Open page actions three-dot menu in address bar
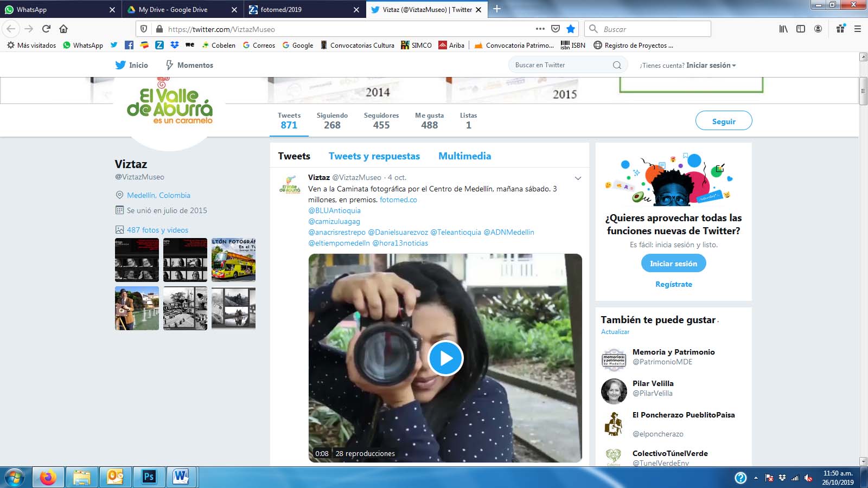This screenshot has width=868, height=488. coord(540,29)
